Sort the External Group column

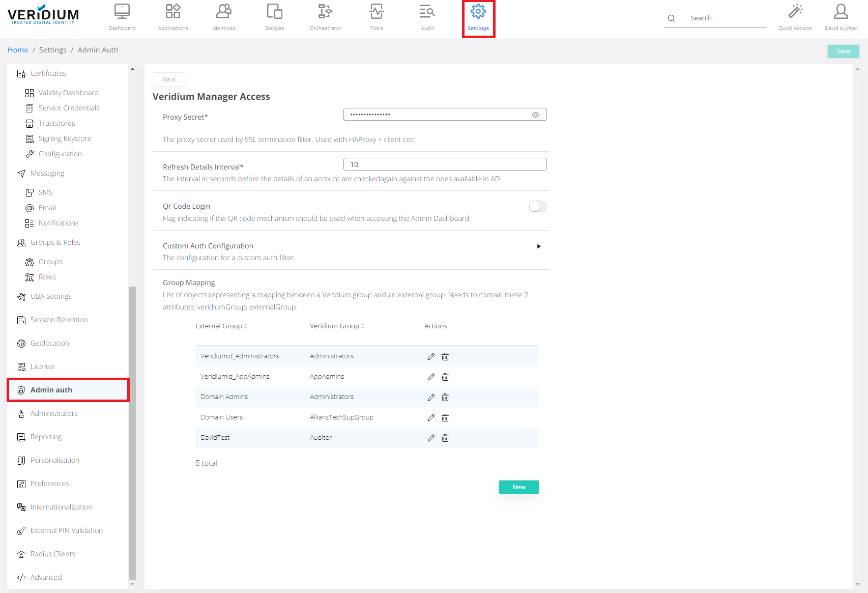(x=246, y=326)
